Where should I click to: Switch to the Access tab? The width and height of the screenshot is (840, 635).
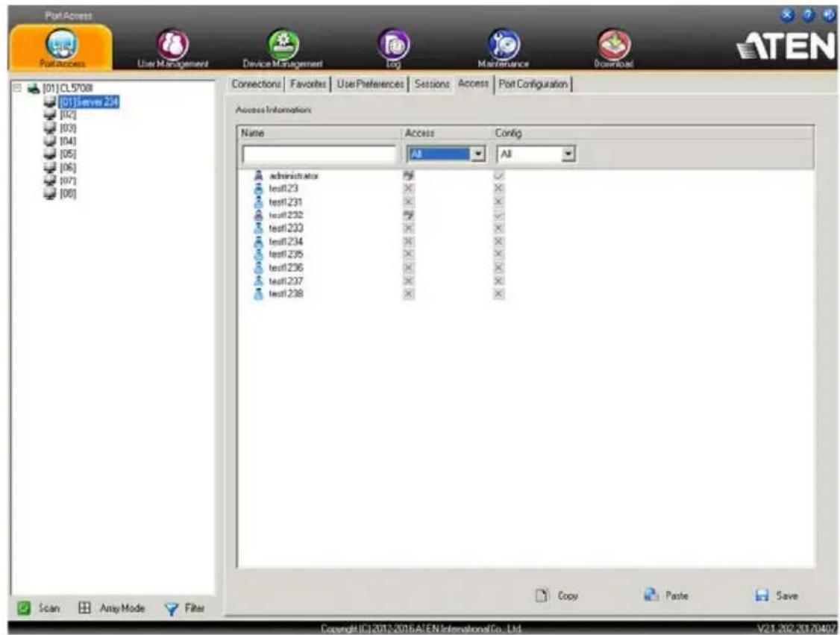tap(473, 84)
